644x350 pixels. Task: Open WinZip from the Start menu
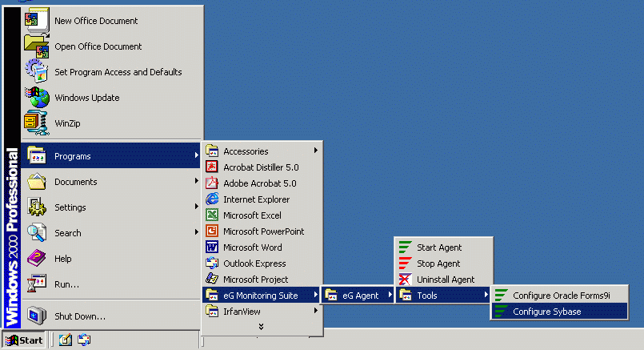(x=112, y=123)
